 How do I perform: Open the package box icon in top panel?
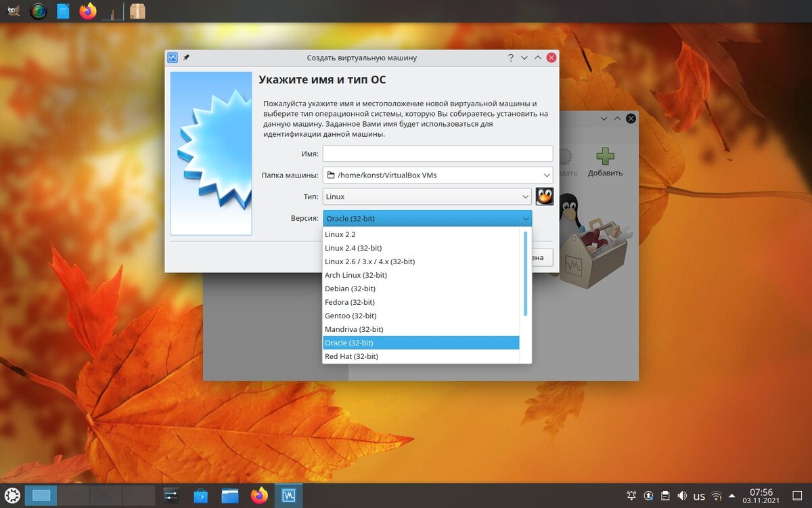[137, 11]
